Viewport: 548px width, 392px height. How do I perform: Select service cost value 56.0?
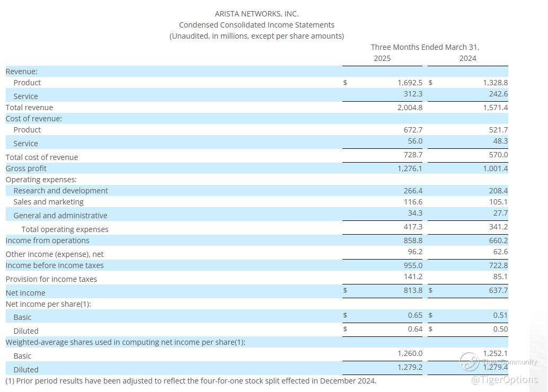pos(415,141)
